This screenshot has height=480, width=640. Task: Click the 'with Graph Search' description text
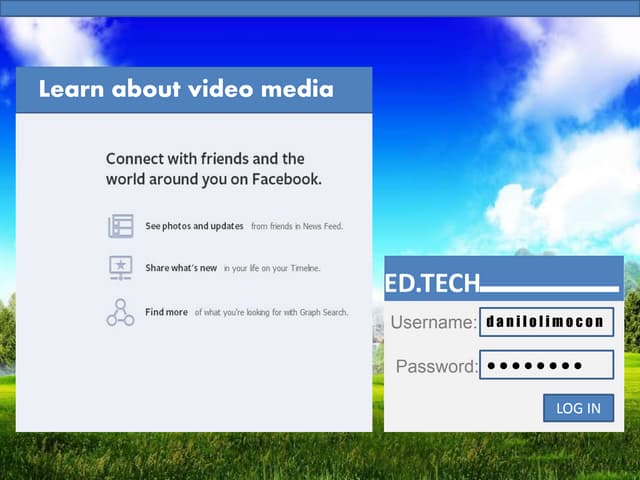[271, 313]
